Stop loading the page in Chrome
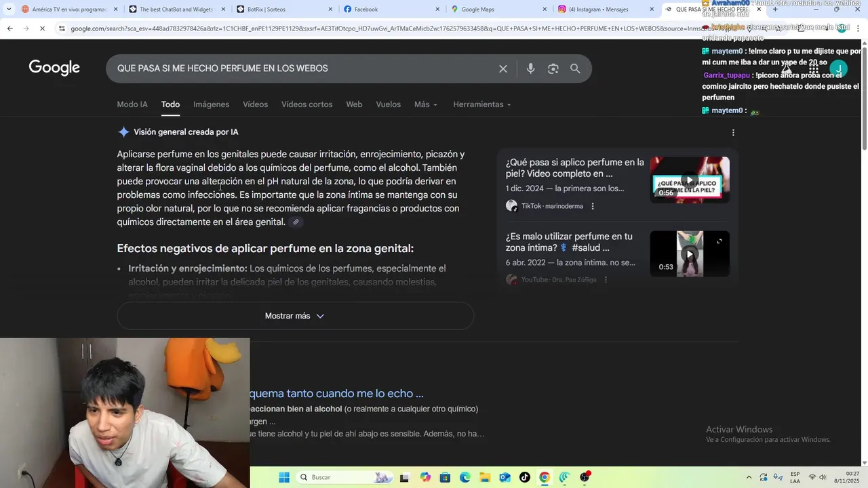868x488 pixels. 42,28
